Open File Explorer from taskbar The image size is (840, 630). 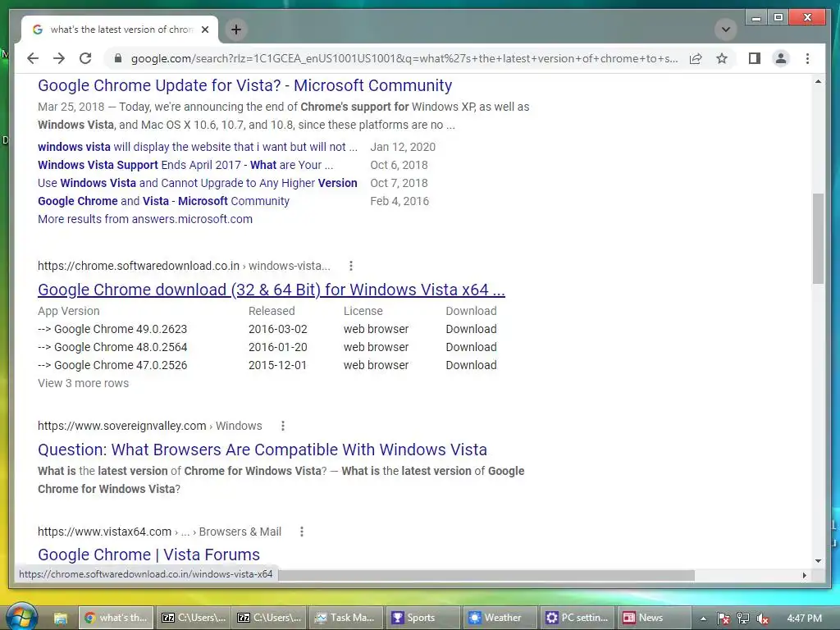(60, 618)
